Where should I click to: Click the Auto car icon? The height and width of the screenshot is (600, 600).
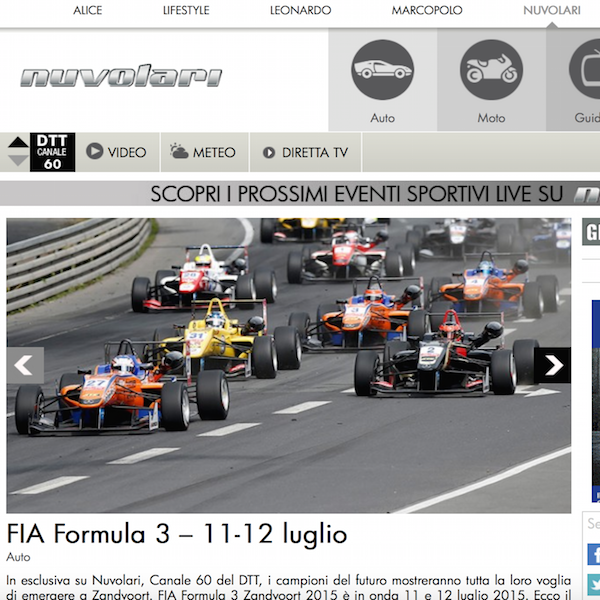click(x=382, y=70)
